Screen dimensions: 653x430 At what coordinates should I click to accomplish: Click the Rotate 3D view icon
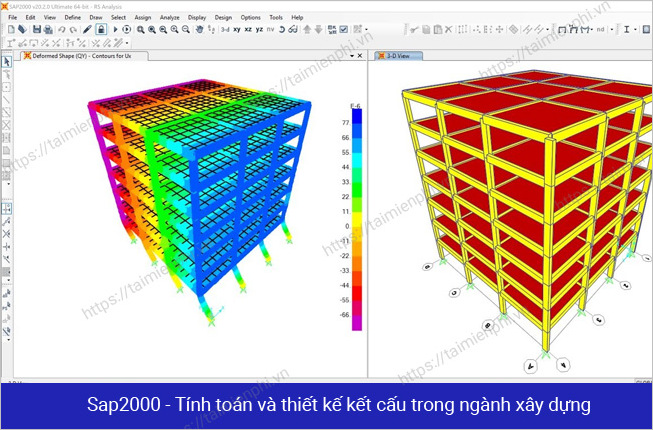[282, 29]
